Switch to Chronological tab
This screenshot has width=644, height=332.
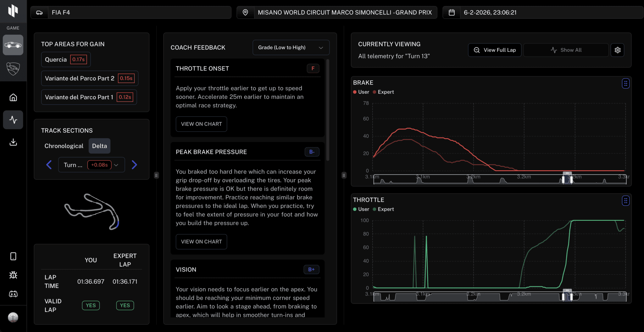coord(64,146)
